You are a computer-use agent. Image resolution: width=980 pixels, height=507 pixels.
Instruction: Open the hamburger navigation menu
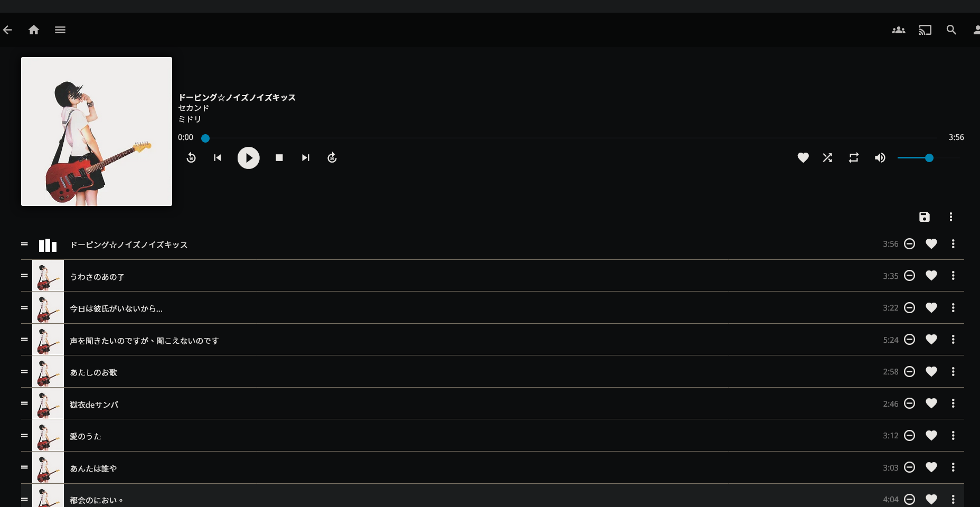pos(60,30)
